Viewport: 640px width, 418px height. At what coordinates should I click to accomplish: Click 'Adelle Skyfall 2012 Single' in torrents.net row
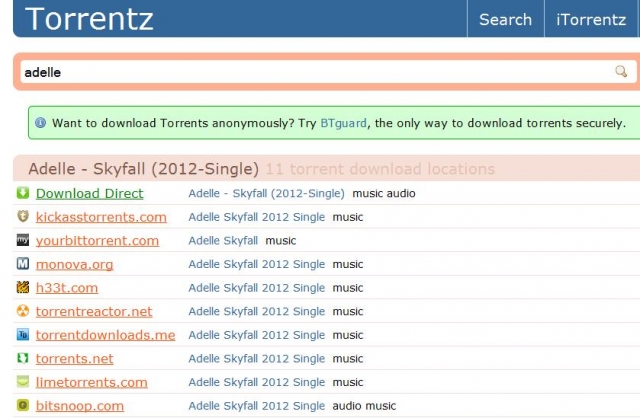point(256,359)
